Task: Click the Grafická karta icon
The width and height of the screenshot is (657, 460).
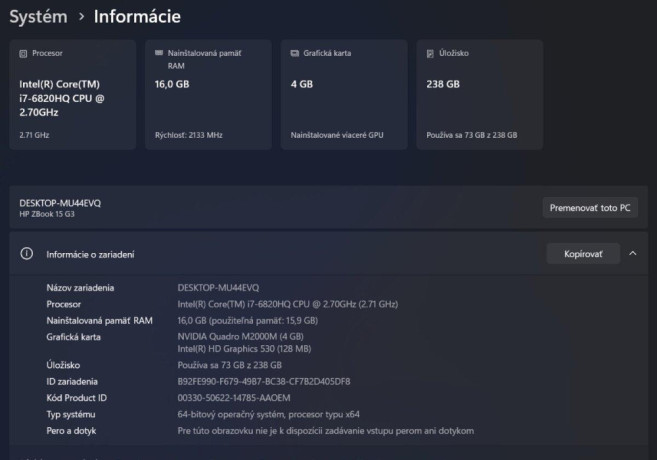Action: 295,53
